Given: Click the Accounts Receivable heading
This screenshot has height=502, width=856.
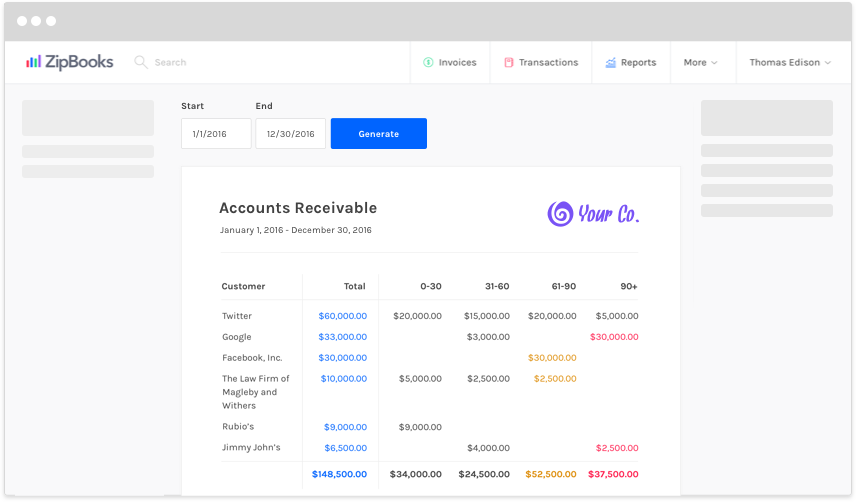Looking at the screenshot, I should coord(298,208).
